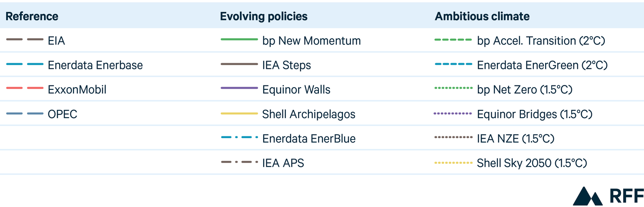Select the EIA dashed brown line swatch
Image resolution: width=644 pixels, height=207 pixels.
pos(25,40)
